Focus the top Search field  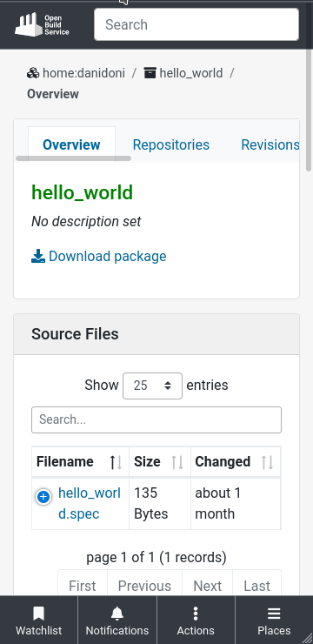[196, 24]
